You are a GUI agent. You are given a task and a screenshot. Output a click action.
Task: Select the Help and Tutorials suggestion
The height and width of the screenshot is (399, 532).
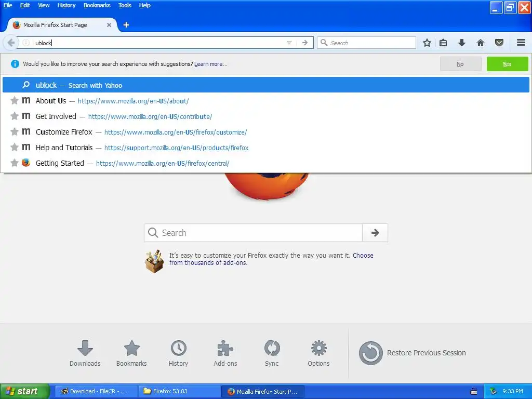(x=265, y=148)
